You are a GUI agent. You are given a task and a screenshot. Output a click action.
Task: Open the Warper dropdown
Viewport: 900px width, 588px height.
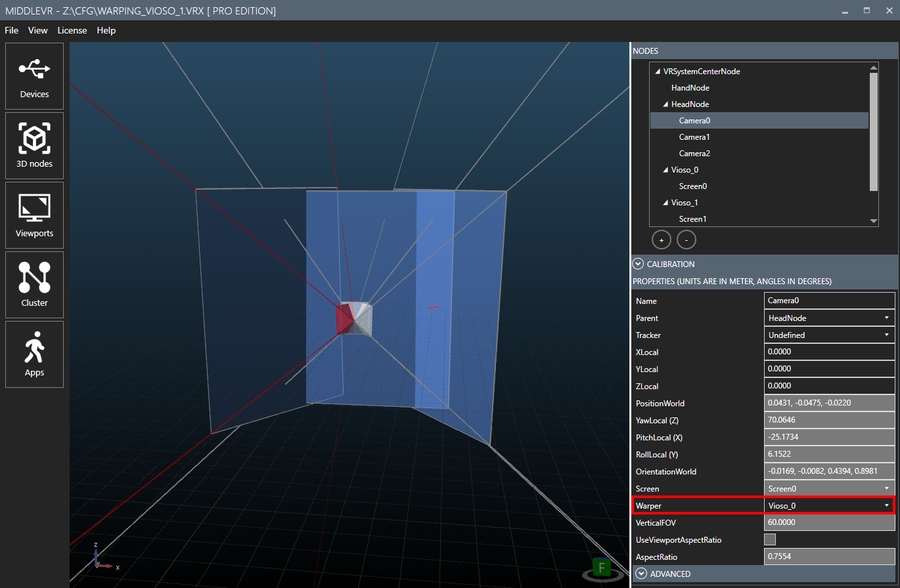(828, 506)
